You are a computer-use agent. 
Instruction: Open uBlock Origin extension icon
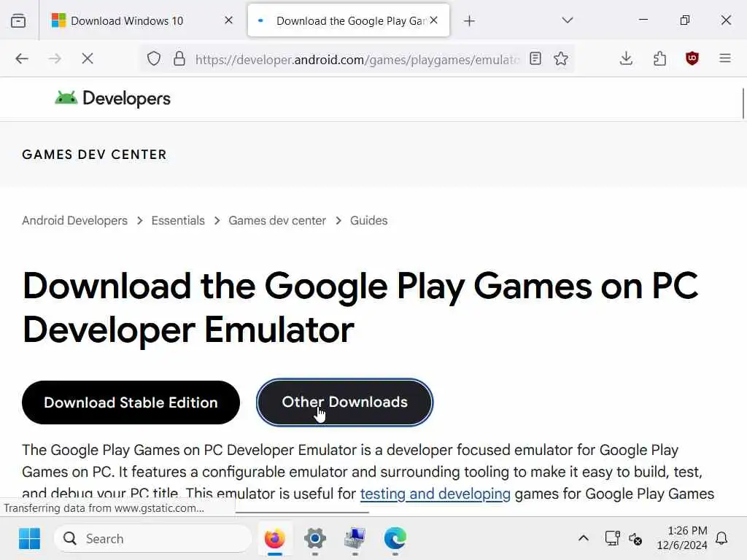click(x=692, y=58)
